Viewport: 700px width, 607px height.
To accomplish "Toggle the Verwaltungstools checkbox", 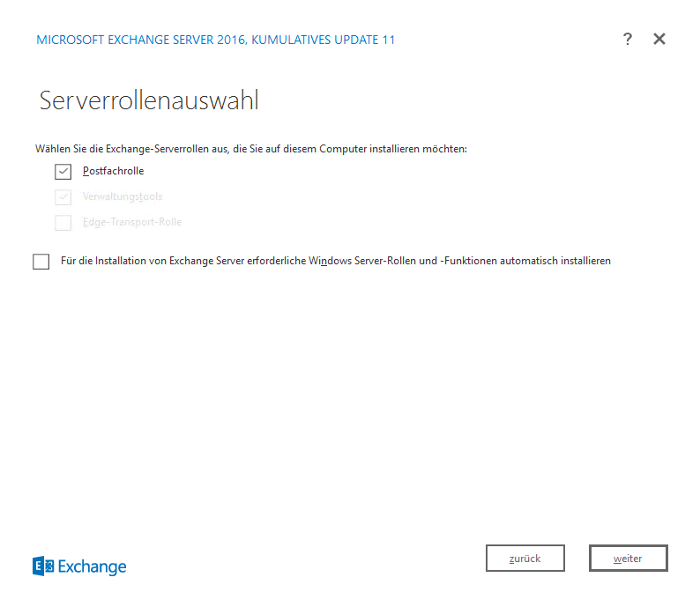I will click(63, 196).
